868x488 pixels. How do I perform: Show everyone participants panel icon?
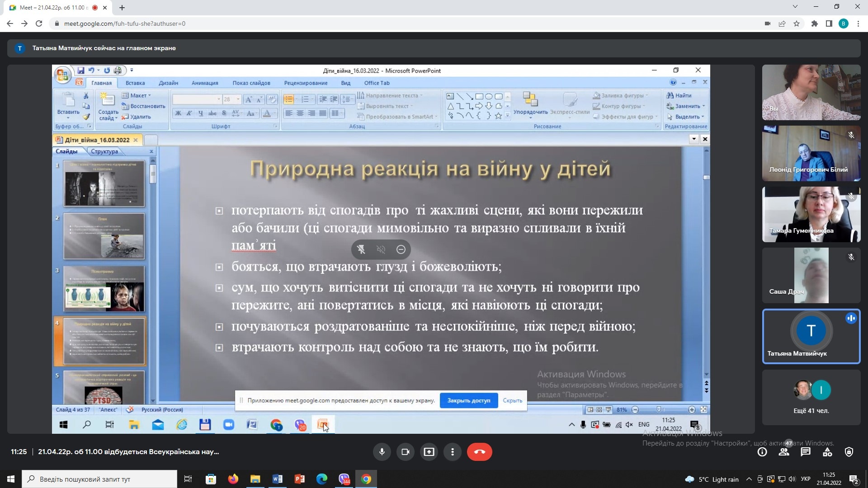tap(784, 452)
